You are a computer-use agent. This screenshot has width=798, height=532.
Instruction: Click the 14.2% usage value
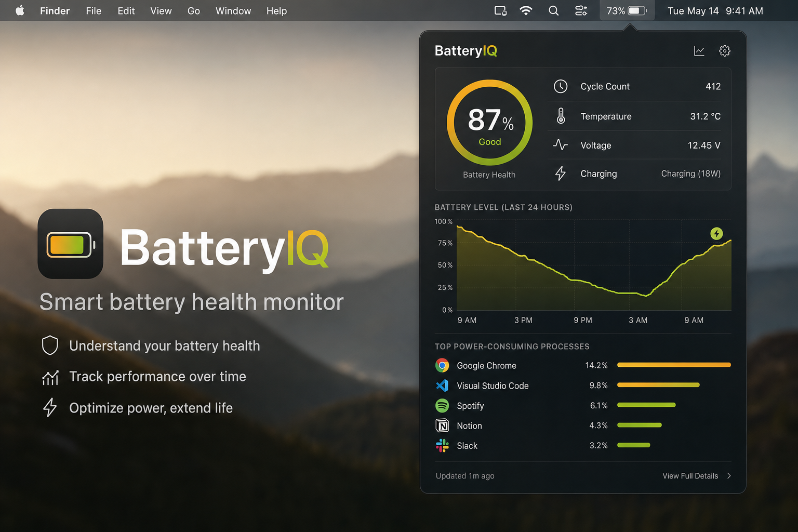(x=596, y=365)
